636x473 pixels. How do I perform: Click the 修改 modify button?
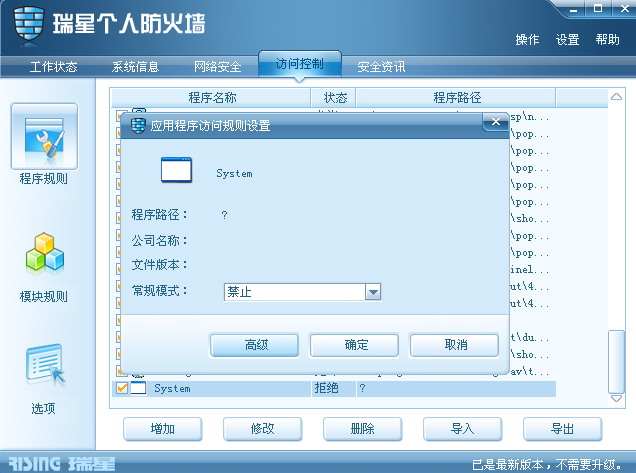262,429
